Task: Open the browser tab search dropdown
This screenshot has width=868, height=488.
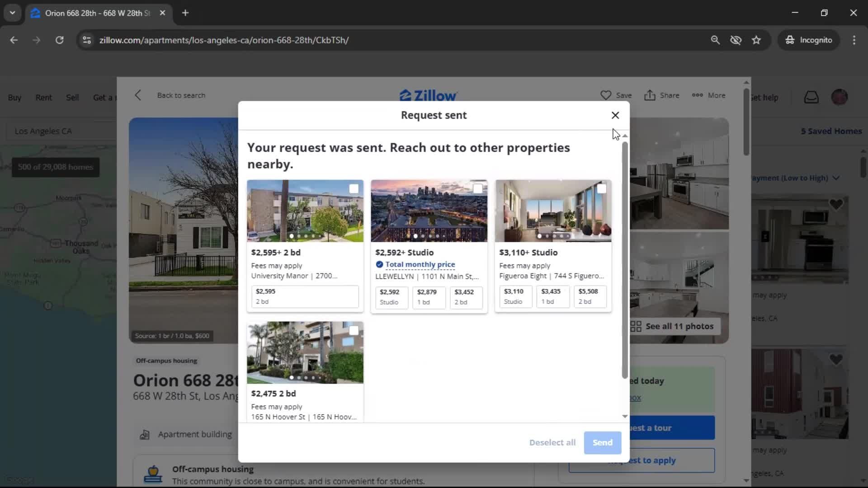Action: click(12, 13)
